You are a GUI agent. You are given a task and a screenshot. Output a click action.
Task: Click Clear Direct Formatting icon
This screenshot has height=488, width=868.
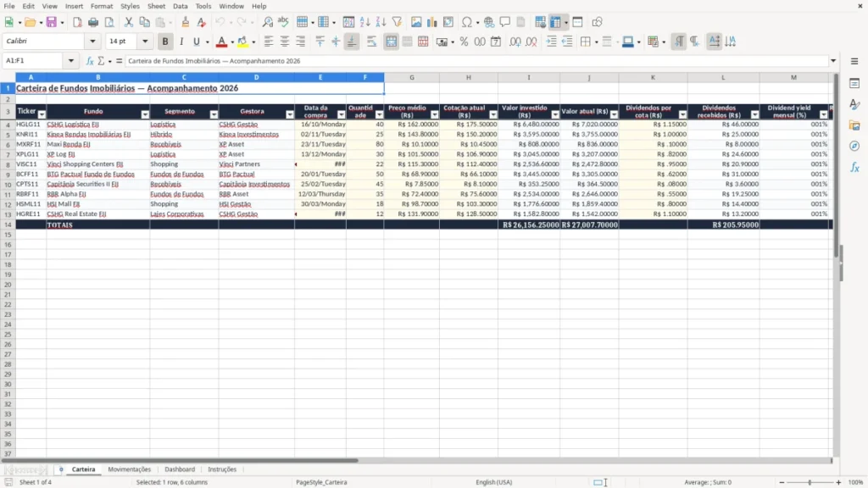coord(202,22)
